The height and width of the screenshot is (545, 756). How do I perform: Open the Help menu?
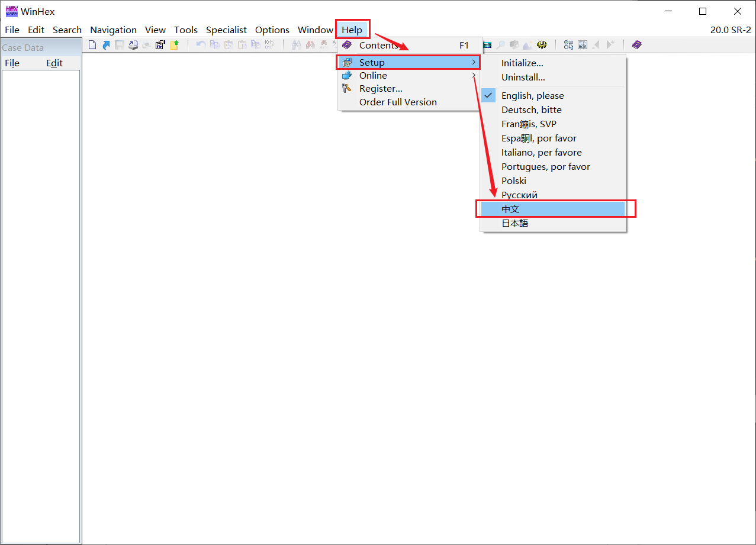[x=352, y=30]
